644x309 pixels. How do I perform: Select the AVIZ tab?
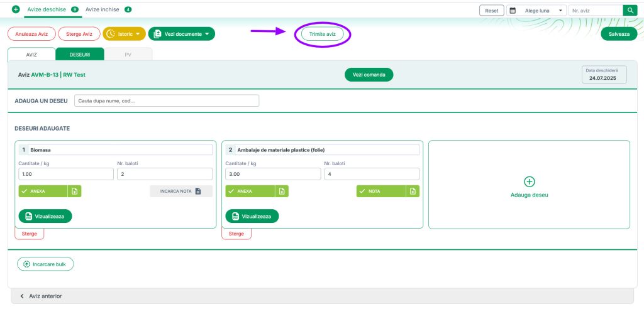point(31,55)
